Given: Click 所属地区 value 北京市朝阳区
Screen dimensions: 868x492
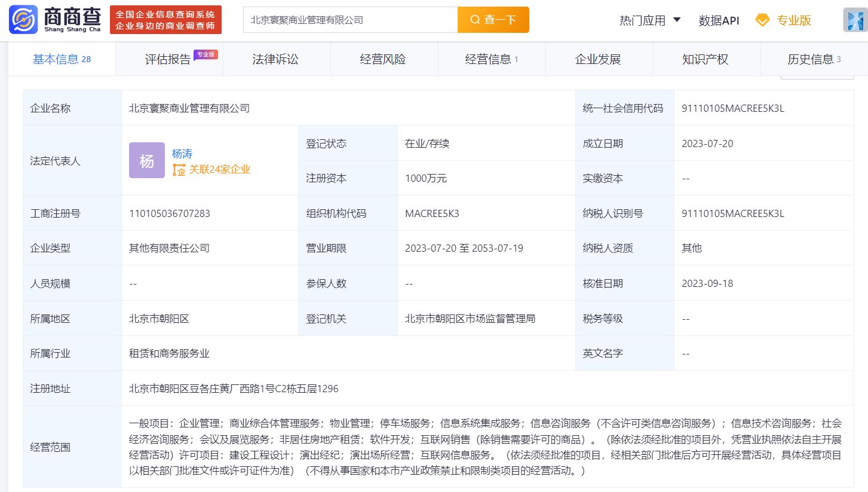Looking at the screenshot, I should (x=159, y=319).
